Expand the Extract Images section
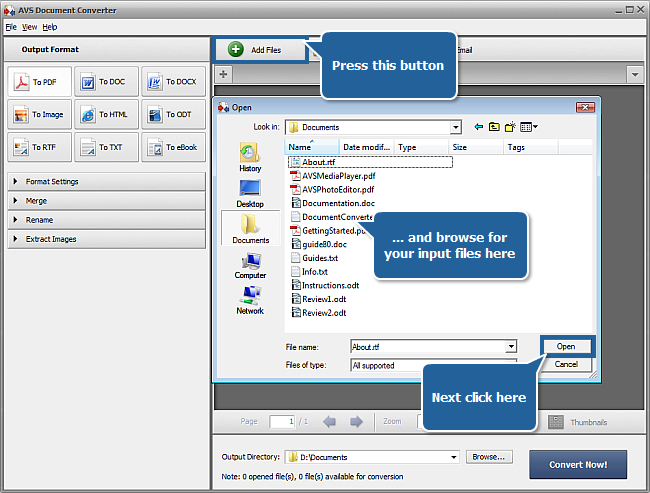650x493 pixels. [x=107, y=239]
